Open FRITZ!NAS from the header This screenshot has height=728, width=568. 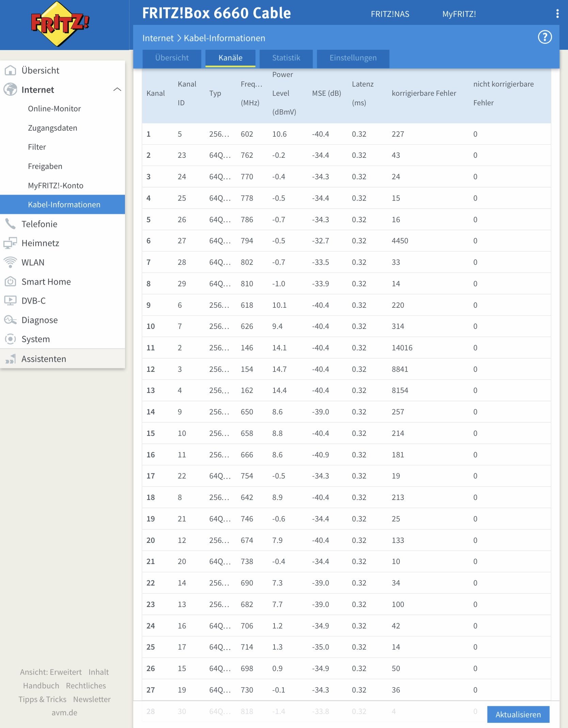click(x=390, y=14)
